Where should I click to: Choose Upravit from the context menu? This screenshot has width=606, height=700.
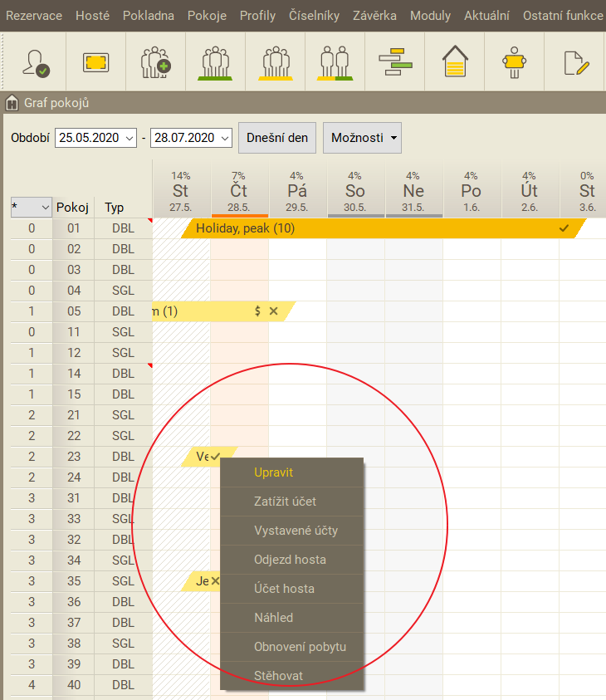click(x=273, y=472)
